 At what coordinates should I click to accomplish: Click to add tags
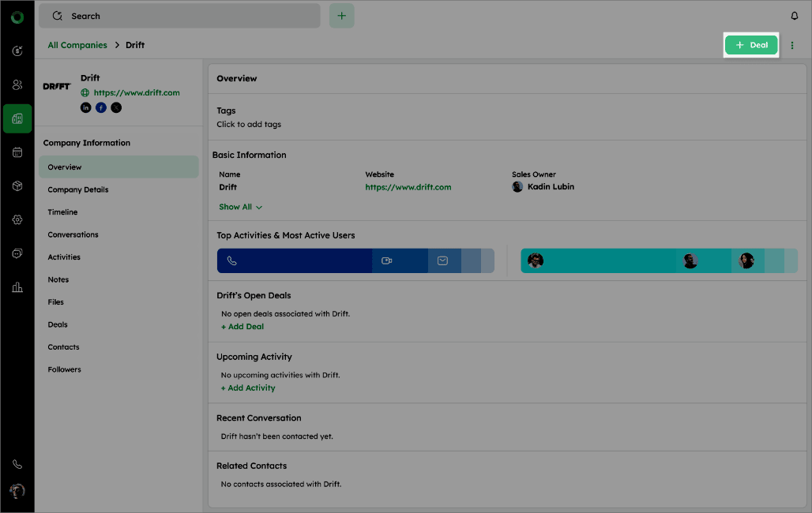pyautogui.click(x=249, y=124)
